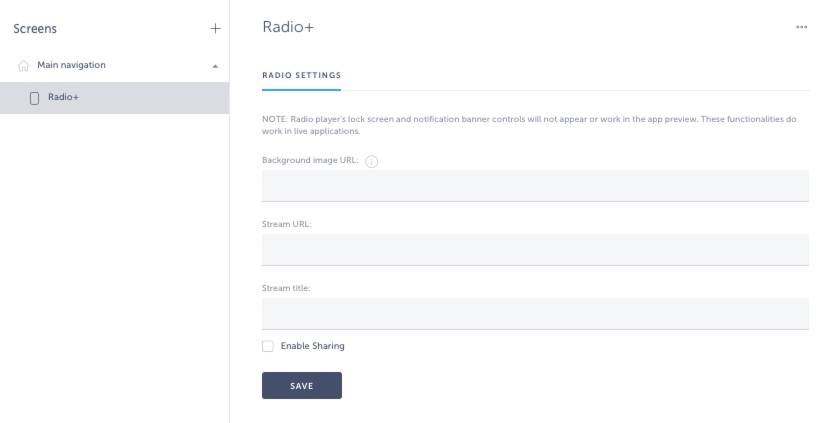Collapse the Main navigation arrow
Image resolution: width=839 pixels, height=423 pixels.
click(x=215, y=66)
